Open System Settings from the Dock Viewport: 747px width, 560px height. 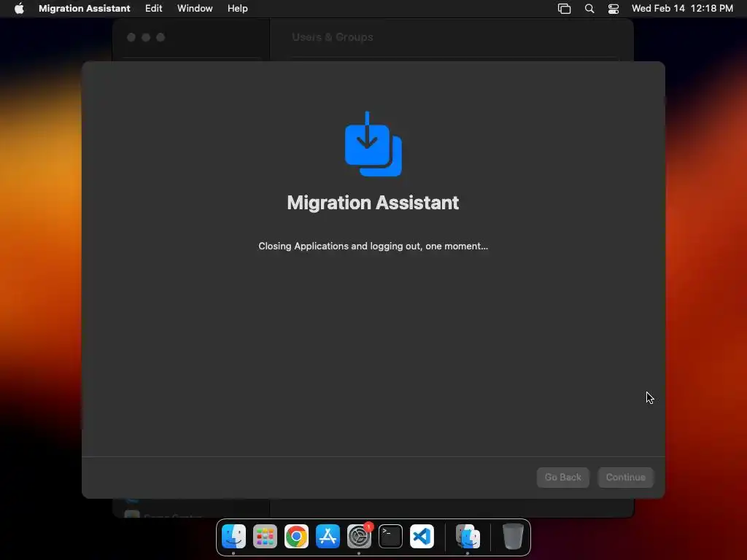point(359,537)
